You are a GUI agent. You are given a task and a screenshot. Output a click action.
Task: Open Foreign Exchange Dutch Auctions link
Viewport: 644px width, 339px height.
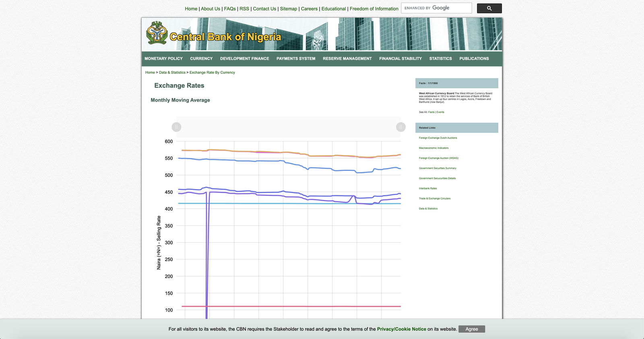point(438,138)
